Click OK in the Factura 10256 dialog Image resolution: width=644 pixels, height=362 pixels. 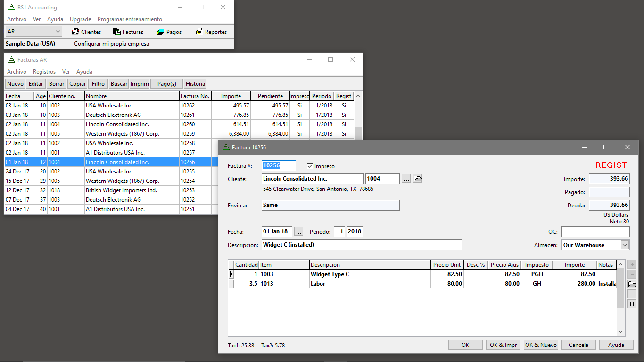[465, 345]
